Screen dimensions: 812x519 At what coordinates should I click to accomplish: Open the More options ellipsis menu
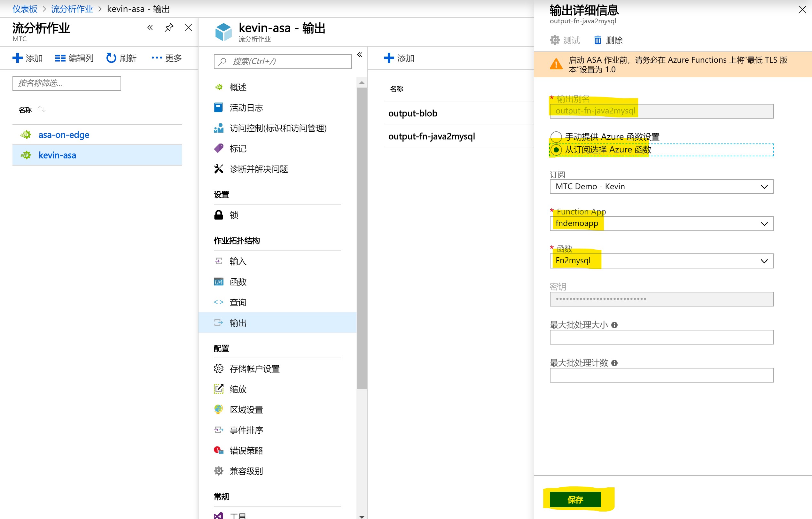click(x=167, y=58)
